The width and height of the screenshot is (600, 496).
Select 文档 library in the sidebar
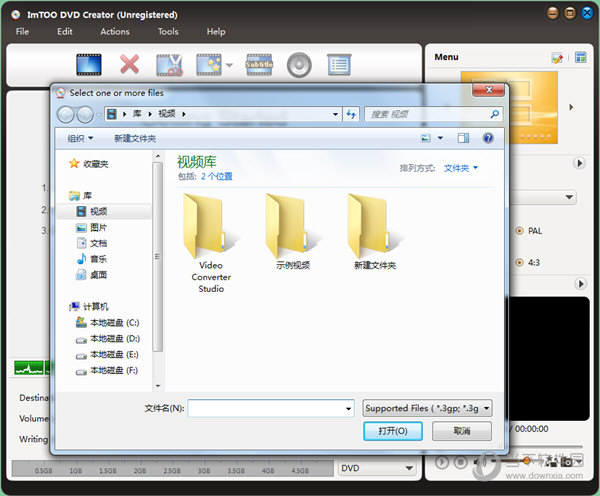(91, 243)
